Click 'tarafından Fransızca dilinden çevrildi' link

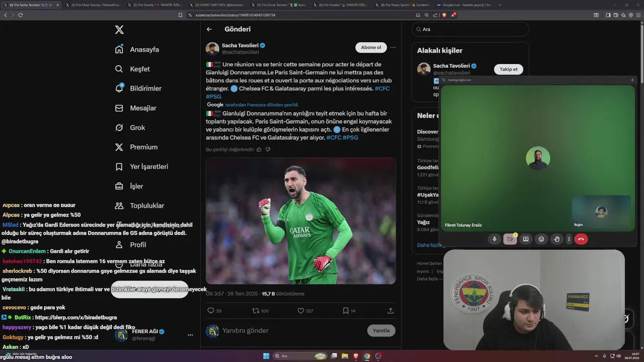tap(262, 105)
